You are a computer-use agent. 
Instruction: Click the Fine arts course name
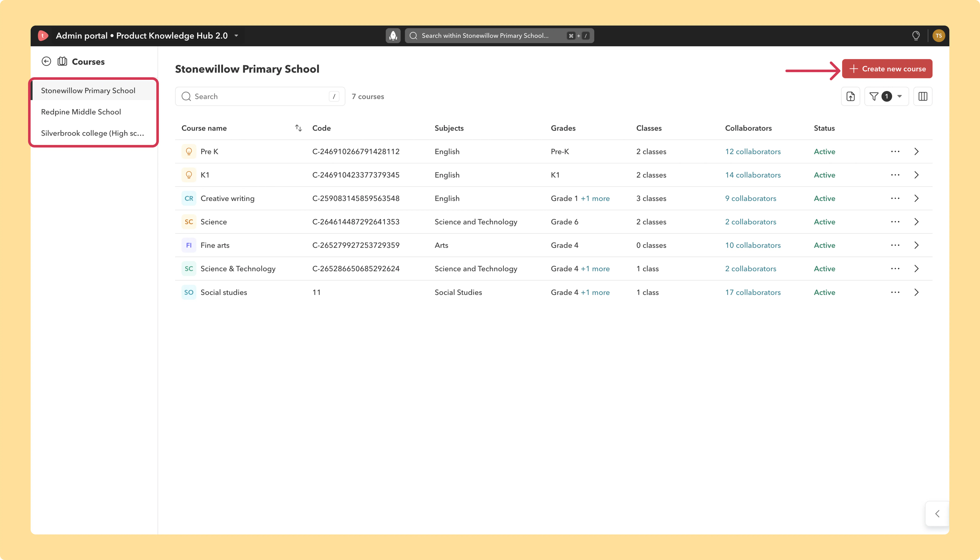(215, 245)
